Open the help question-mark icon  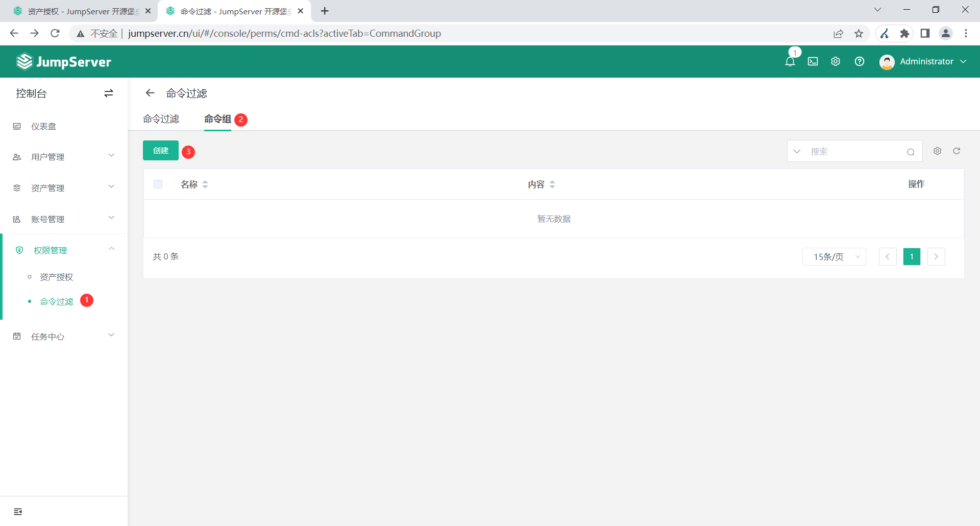tap(860, 61)
